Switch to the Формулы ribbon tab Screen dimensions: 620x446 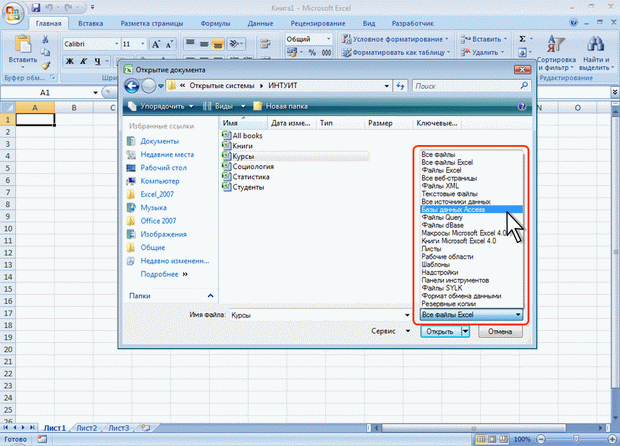click(x=215, y=23)
